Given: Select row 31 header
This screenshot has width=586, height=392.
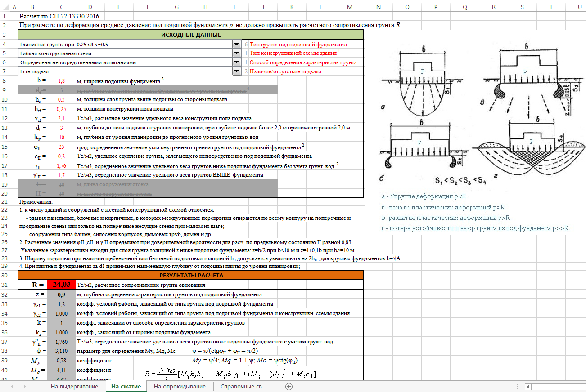Looking at the screenshot, I should (x=5, y=284).
